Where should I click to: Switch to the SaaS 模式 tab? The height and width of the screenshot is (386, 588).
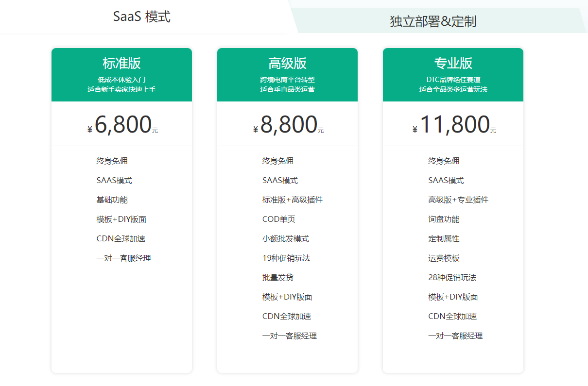141,17
